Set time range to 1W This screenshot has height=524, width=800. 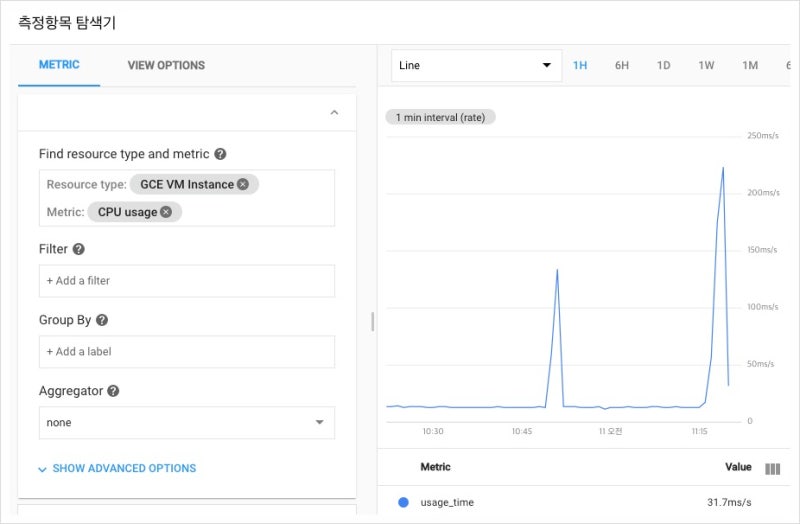pyautogui.click(x=706, y=66)
